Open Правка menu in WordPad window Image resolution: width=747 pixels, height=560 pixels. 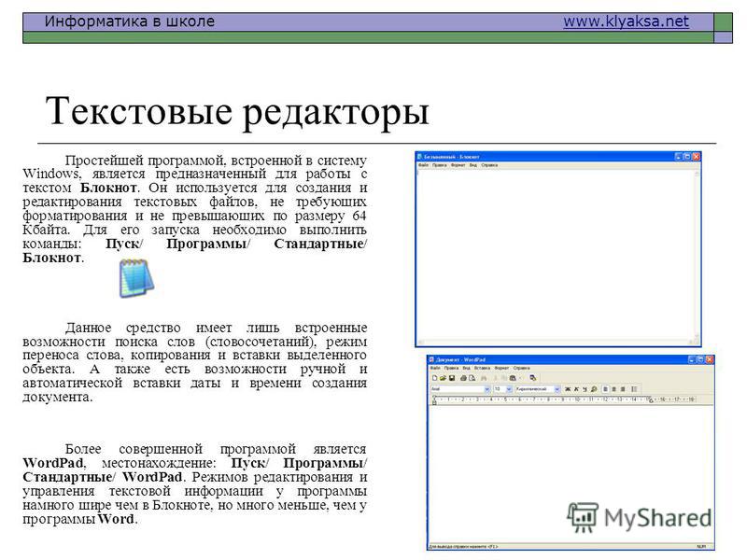(452, 368)
